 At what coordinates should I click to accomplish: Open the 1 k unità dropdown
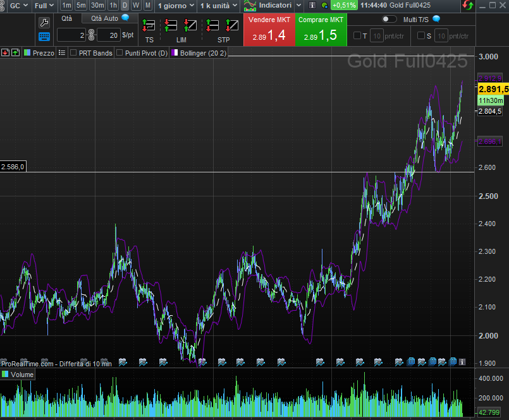[x=218, y=6]
